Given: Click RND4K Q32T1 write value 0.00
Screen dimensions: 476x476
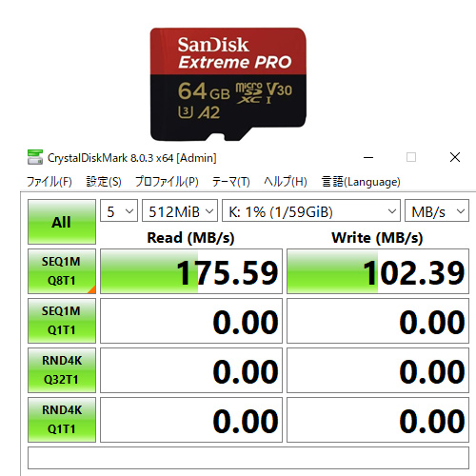Looking at the screenshot, I should pos(378,370).
